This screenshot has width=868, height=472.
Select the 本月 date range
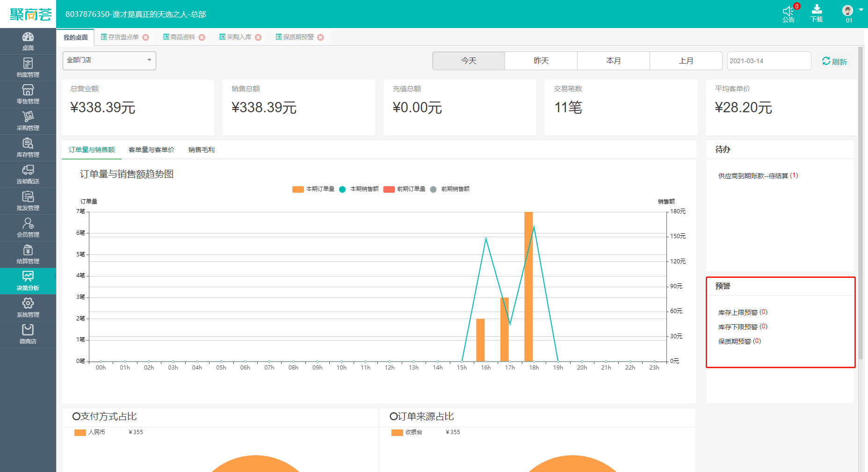[x=614, y=61]
